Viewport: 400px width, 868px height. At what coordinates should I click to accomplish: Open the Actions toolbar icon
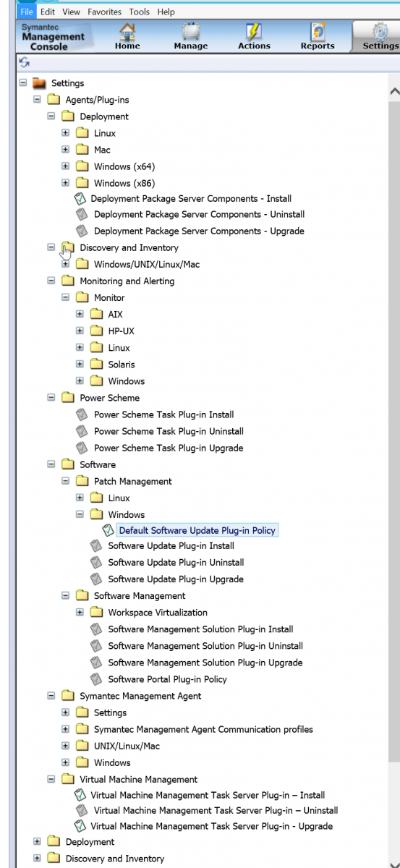(x=254, y=36)
